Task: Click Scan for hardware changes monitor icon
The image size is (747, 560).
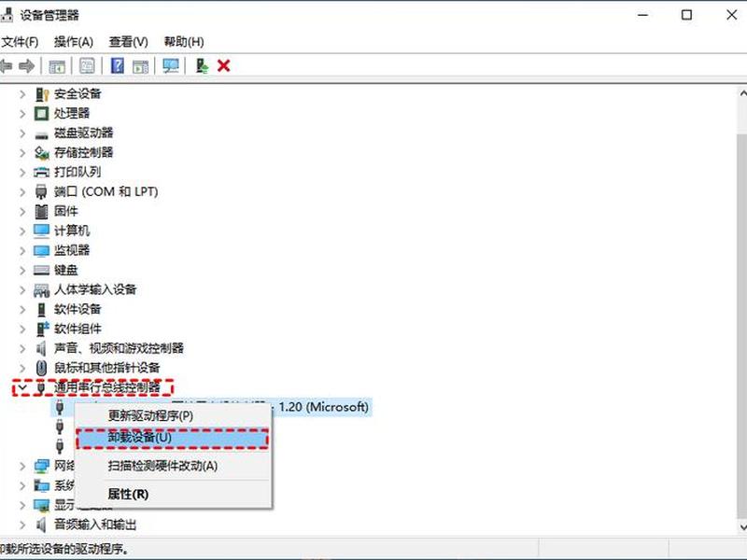Action: 171,65
